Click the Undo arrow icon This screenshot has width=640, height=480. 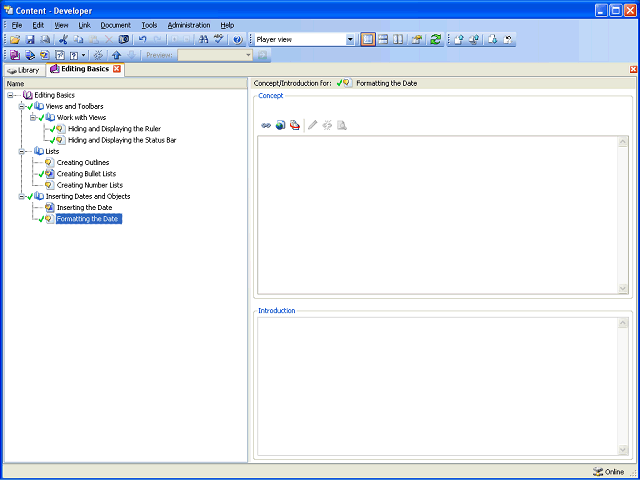pyautogui.click(x=142, y=40)
